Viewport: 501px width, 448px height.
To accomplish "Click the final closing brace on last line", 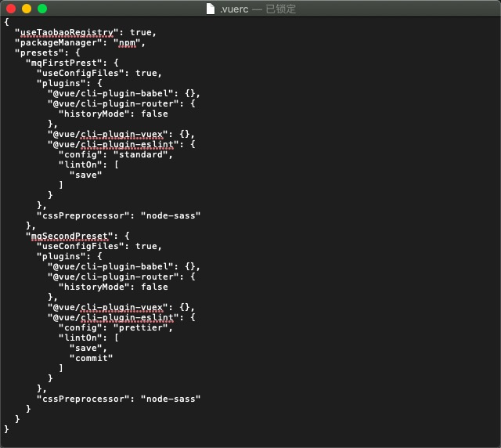I will tap(7, 429).
